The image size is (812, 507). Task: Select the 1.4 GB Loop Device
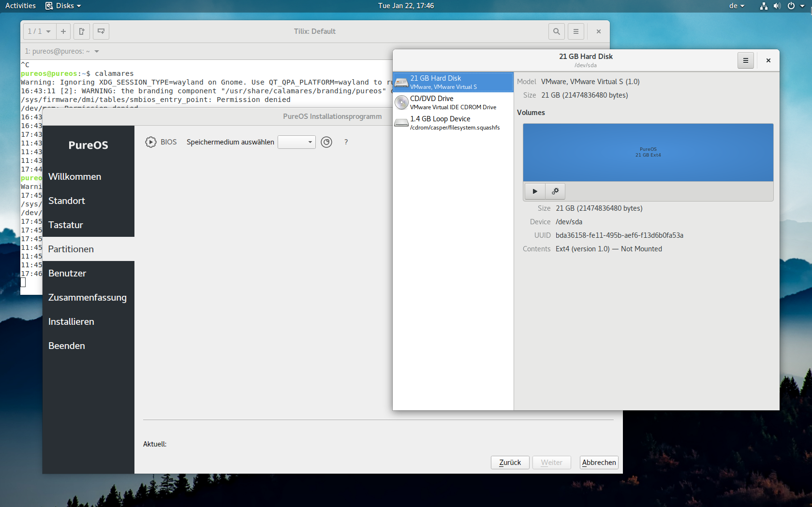(x=453, y=123)
